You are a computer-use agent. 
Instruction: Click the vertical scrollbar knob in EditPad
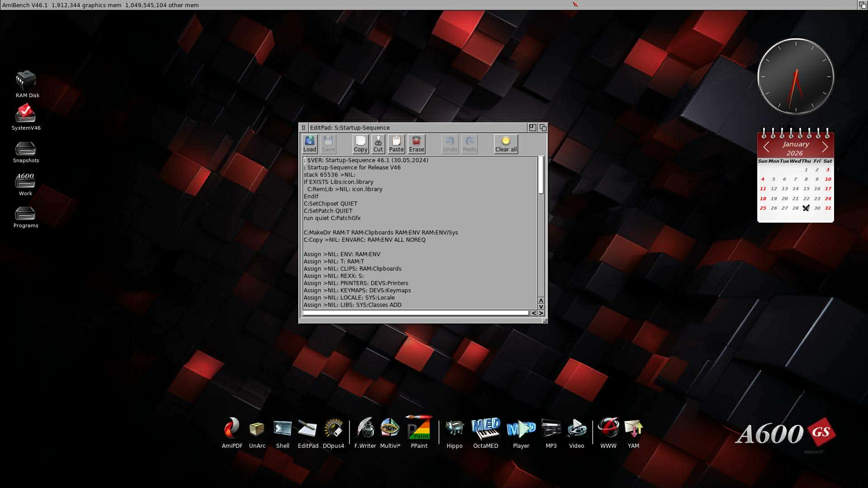point(541,175)
